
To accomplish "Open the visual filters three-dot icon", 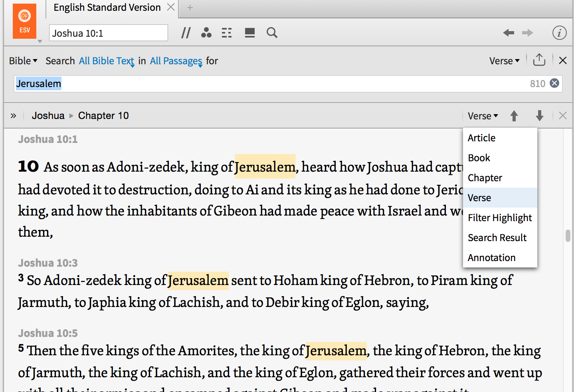I will [206, 33].
